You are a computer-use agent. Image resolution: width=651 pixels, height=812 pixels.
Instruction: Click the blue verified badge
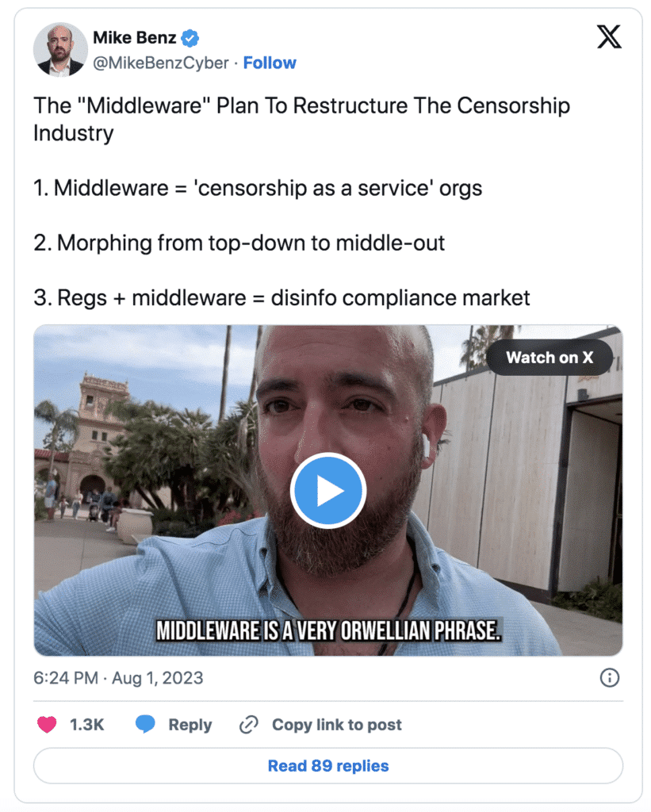pos(190,38)
